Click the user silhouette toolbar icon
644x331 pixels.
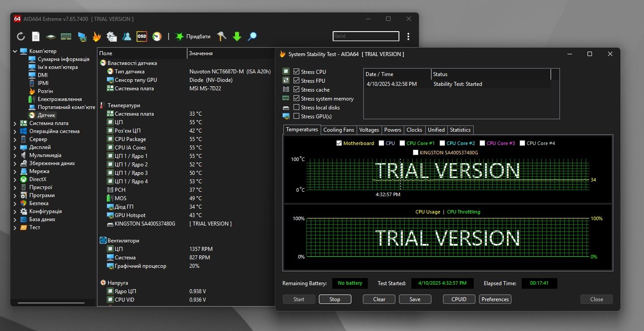point(127,36)
